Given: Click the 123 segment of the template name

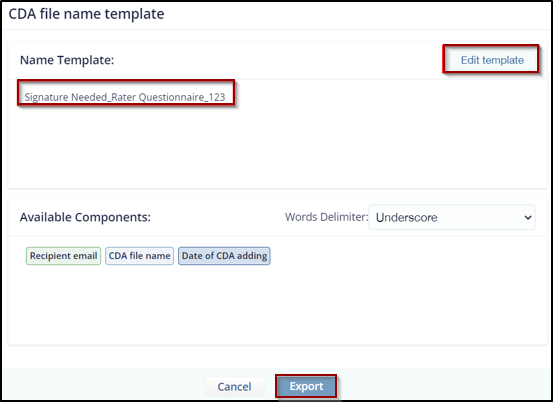Looking at the screenshot, I should click(217, 97).
